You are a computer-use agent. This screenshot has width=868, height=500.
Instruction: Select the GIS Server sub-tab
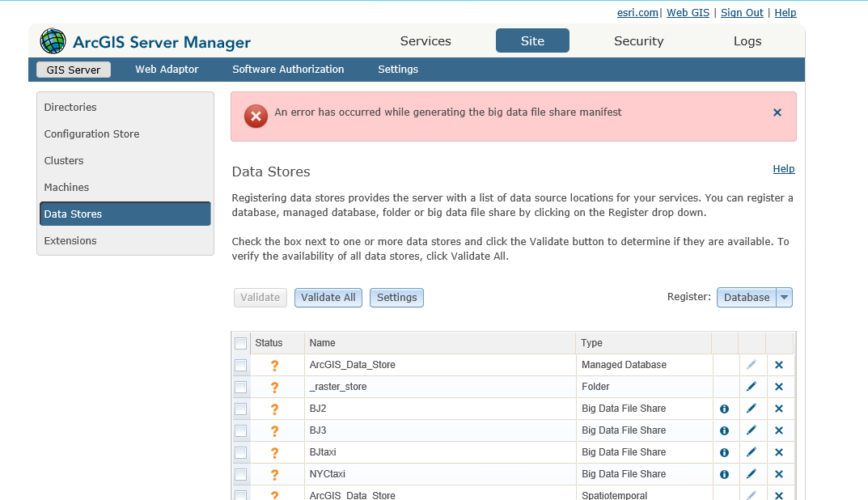pyautogui.click(x=74, y=70)
